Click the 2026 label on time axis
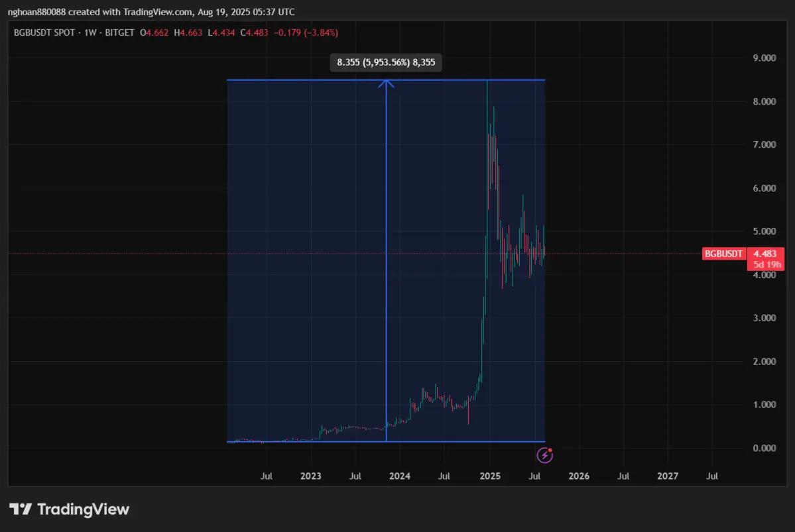 pyautogui.click(x=579, y=476)
